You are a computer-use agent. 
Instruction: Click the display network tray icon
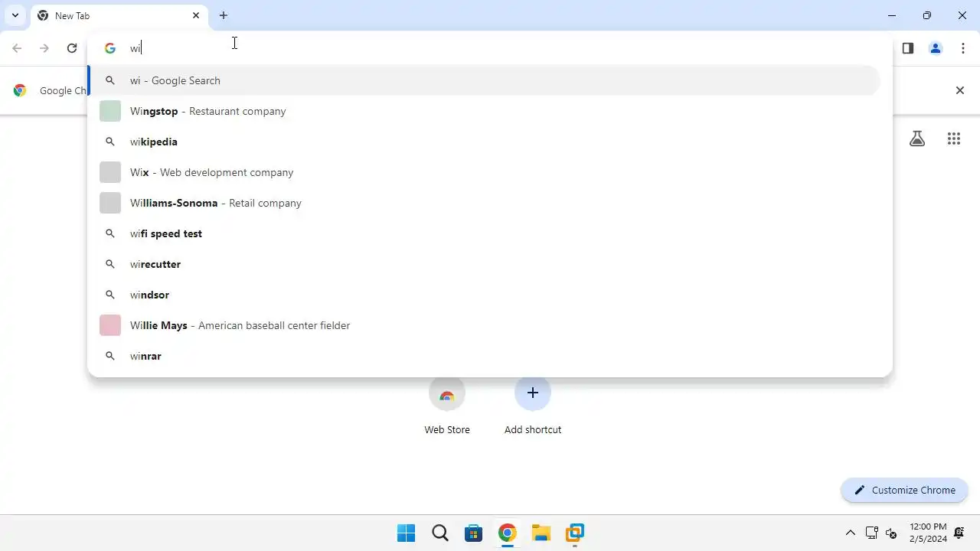[871, 533]
